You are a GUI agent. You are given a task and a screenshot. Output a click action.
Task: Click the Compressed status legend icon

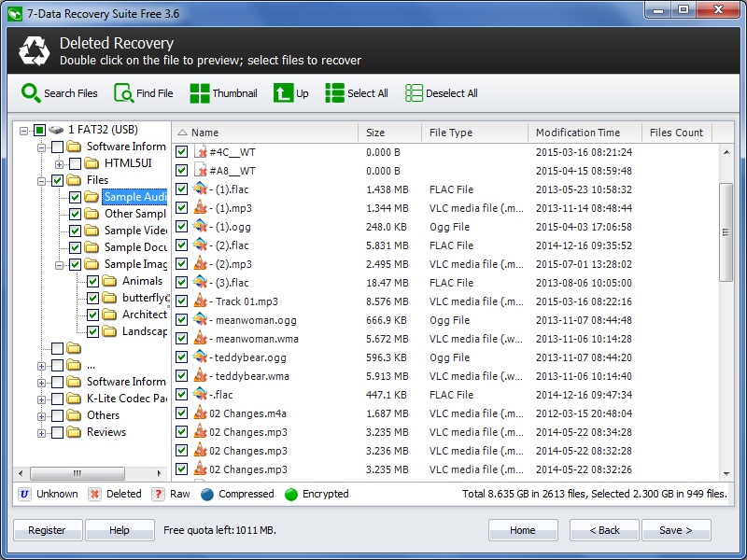pos(207,494)
